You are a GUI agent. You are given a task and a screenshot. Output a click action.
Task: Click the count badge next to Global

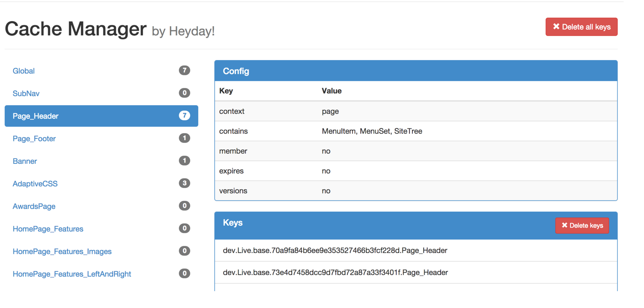click(184, 70)
